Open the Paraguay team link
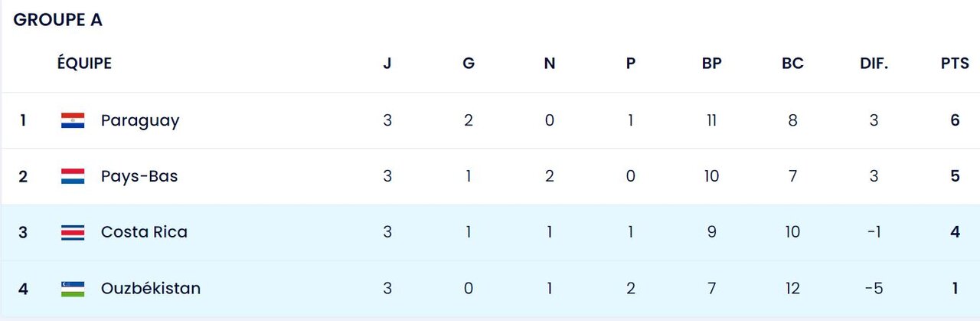 (x=140, y=120)
